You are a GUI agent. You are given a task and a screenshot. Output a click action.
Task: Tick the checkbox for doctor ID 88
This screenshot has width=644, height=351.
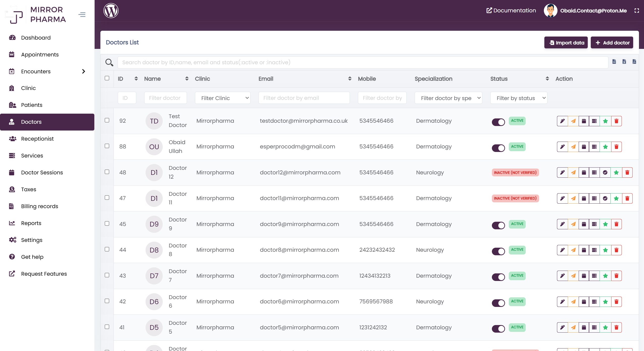[107, 146]
